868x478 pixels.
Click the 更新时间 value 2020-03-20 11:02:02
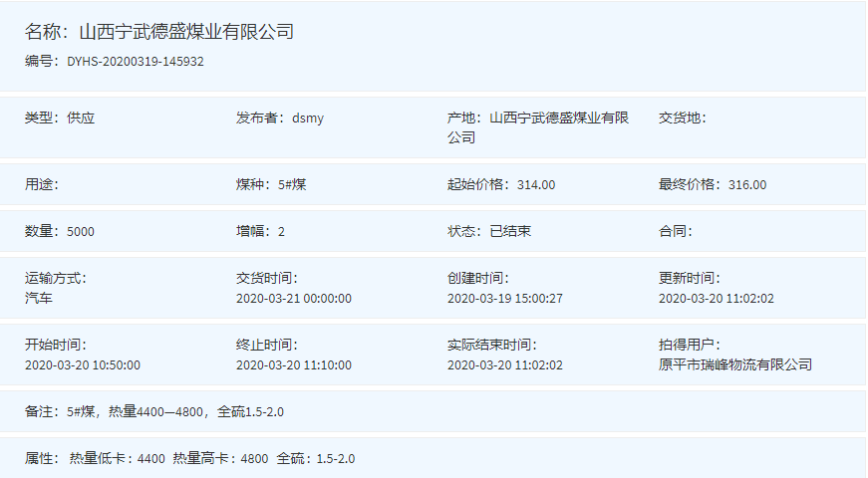[717, 299]
